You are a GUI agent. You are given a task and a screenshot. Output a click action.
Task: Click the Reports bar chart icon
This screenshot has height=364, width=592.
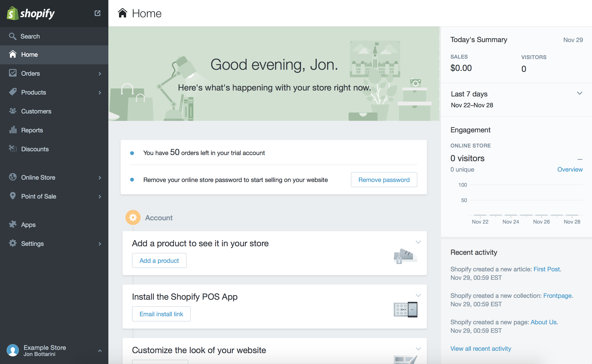tap(13, 130)
